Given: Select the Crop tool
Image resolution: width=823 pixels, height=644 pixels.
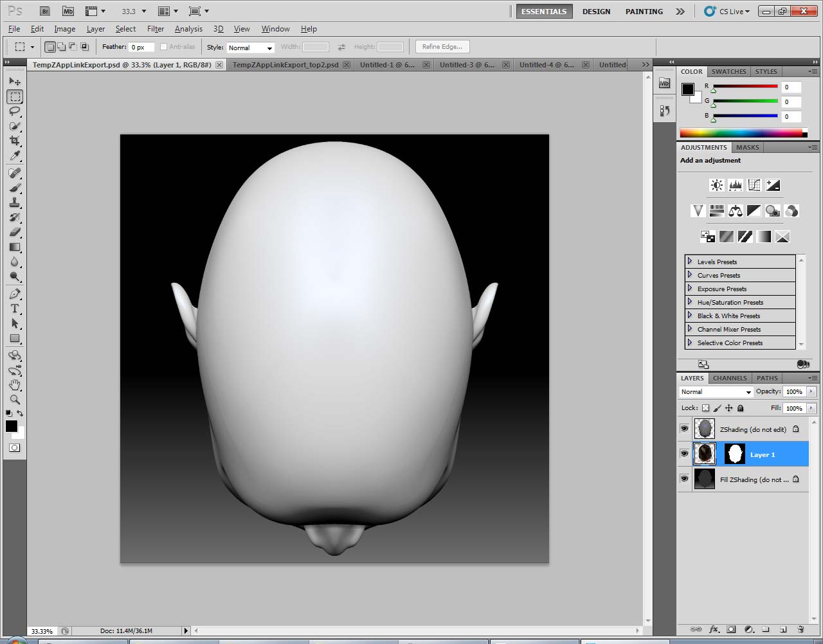Looking at the screenshot, I should pos(15,141).
